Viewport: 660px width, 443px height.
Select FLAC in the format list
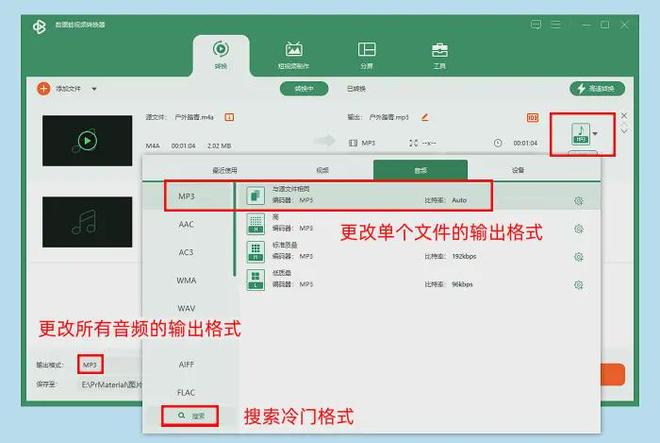point(186,392)
